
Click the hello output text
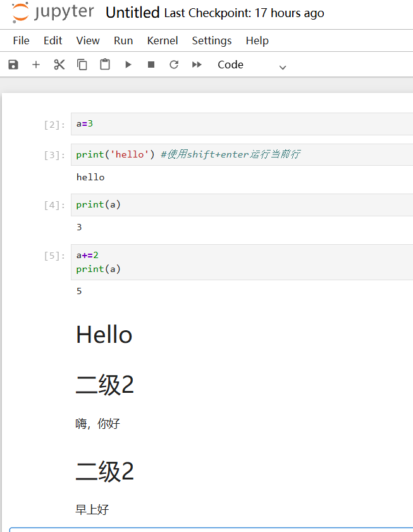pyautogui.click(x=90, y=177)
